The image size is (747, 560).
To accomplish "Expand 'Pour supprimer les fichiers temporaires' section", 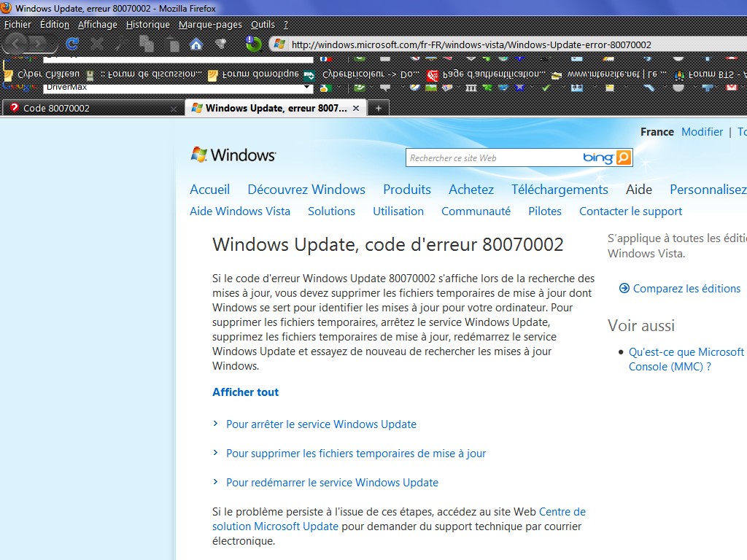I will (355, 454).
